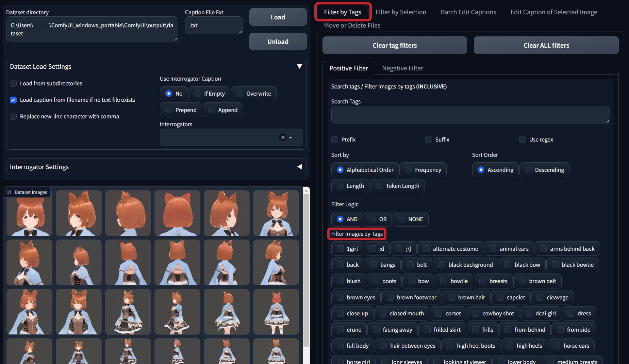This screenshot has height=364, width=629.
Task: Switch to Filter by Selection tab
Action: point(401,12)
